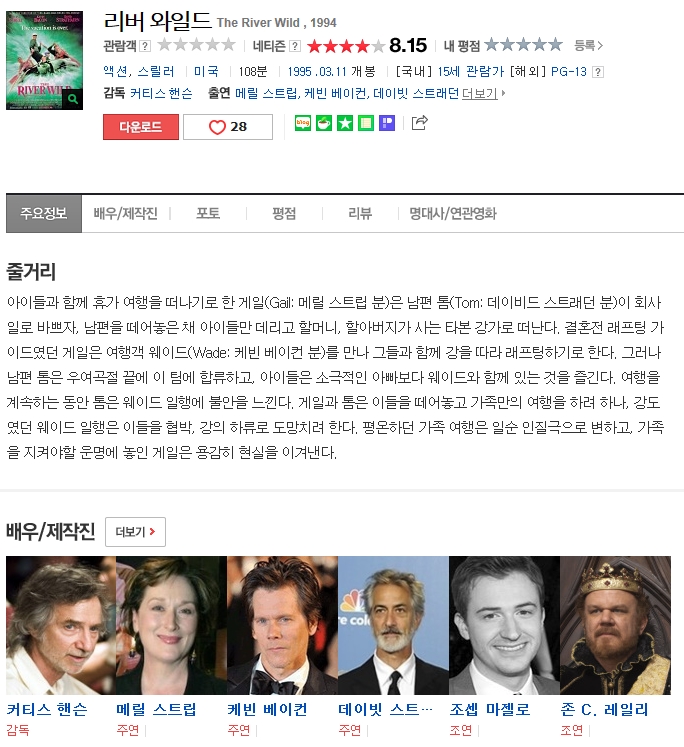Screen dimensions: 684x747
Task: Share to Naver blog icon
Action: coord(303,123)
